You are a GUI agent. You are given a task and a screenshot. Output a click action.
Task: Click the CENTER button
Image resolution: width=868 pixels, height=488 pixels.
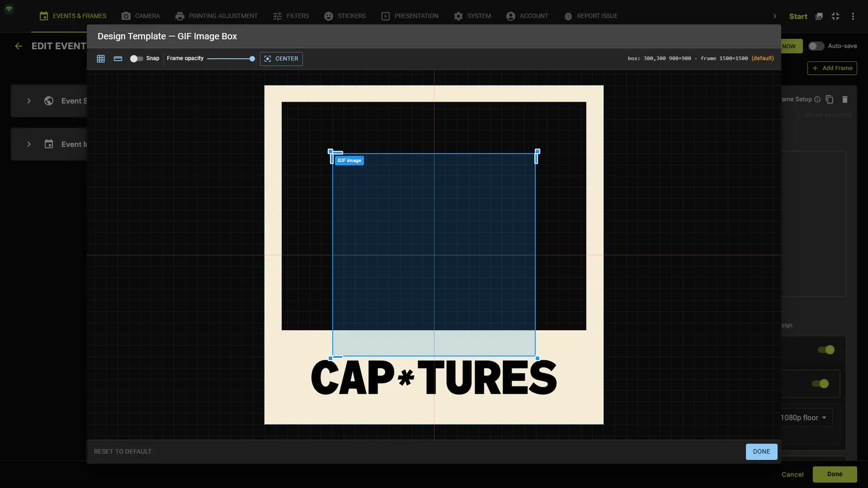point(282,59)
